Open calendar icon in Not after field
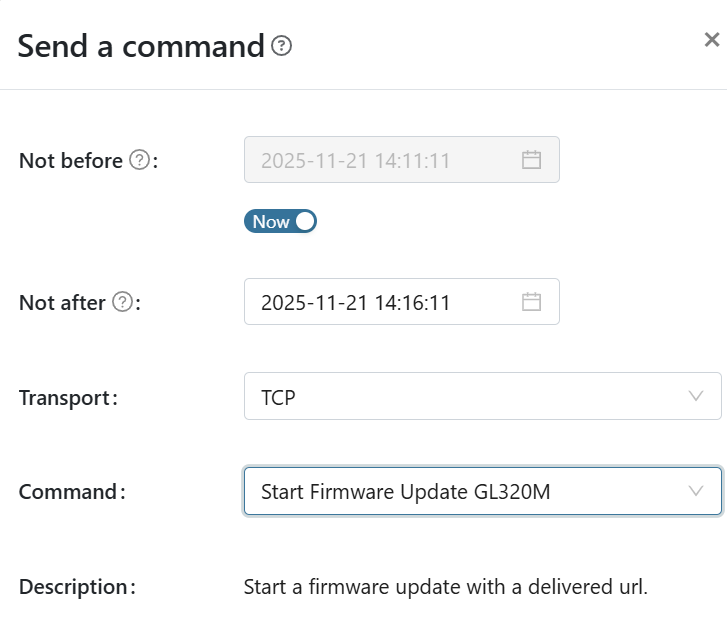 click(x=531, y=302)
